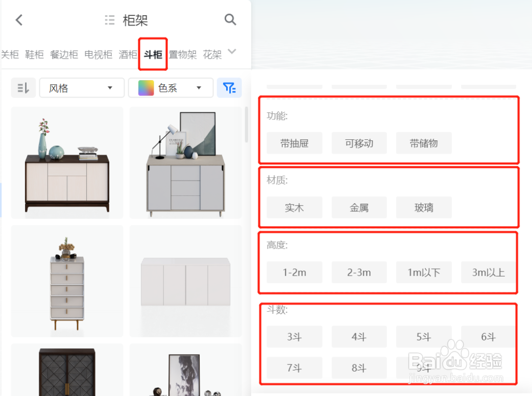Viewport: 532px width, 396px height.
Task: Enable the 3斗 drawer-count filter
Action: (x=295, y=336)
